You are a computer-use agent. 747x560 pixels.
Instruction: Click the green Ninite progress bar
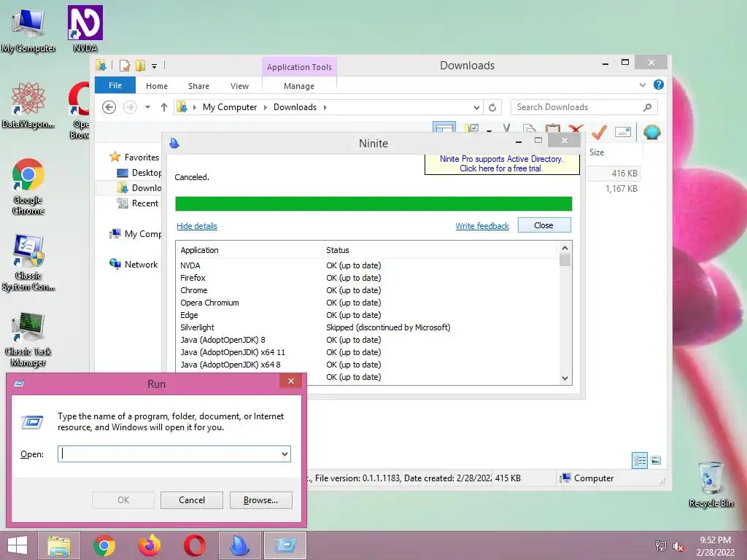pos(373,203)
